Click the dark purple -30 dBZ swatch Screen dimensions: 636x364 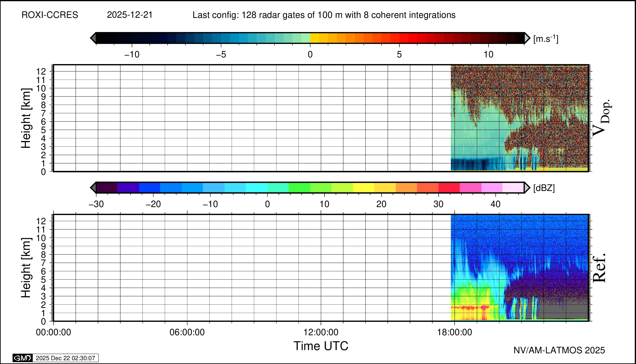click(107, 188)
